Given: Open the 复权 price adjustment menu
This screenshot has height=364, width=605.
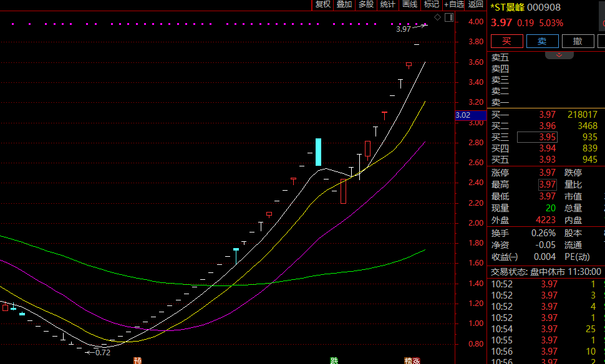Looking at the screenshot, I should pyautogui.click(x=322, y=5).
